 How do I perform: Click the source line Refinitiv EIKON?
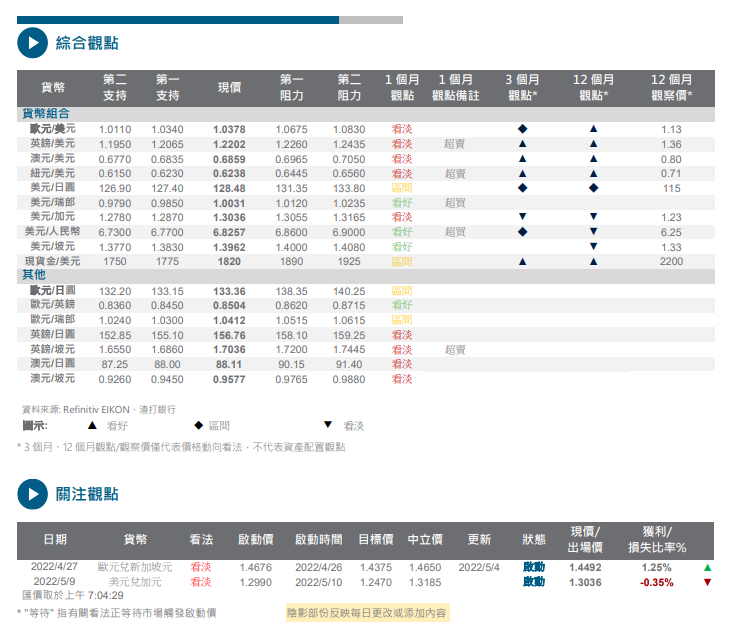pos(99,410)
